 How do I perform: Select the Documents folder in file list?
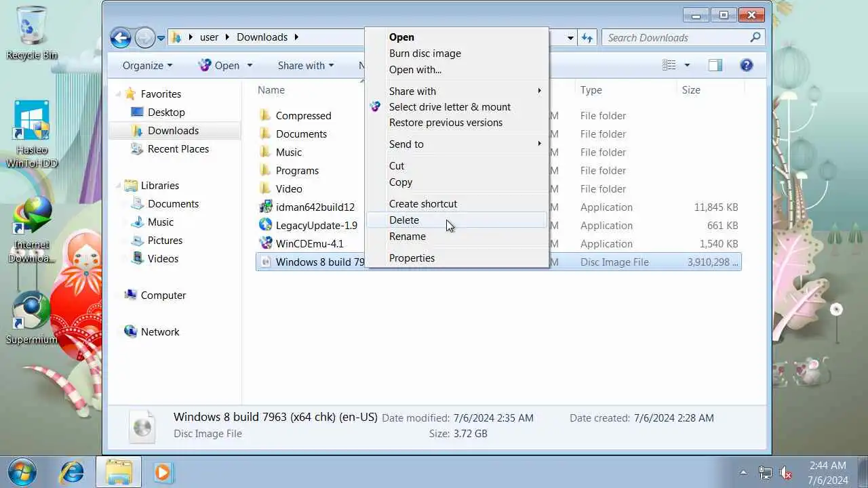click(301, 134)
